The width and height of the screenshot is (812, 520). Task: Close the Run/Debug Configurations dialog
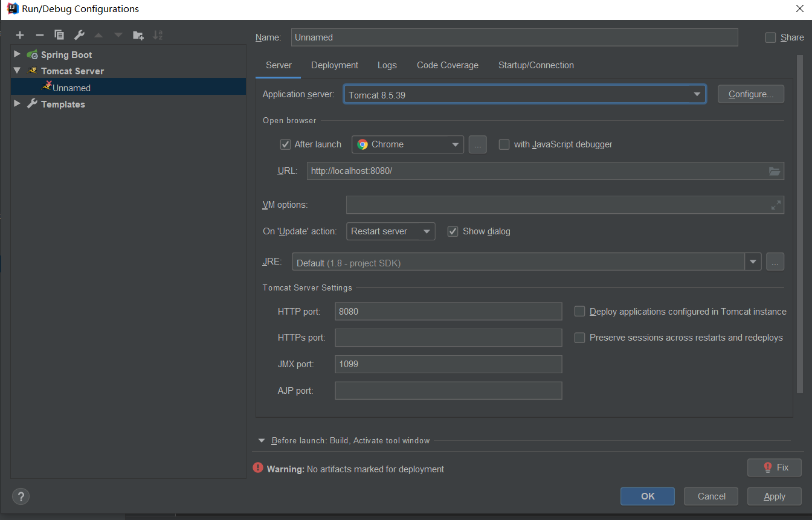point(799,8)
